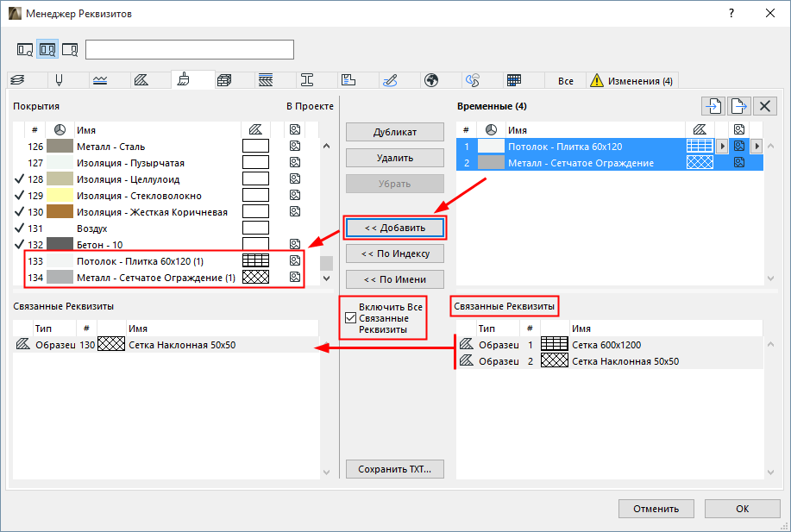Open the Pens attribute tab
The height and width of the screenshot is (532, 791).
(59, 79)
